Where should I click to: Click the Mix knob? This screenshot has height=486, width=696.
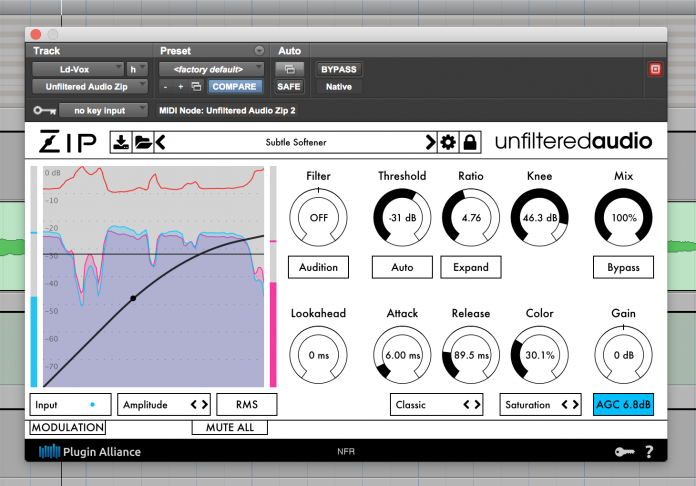coord(623,217)
